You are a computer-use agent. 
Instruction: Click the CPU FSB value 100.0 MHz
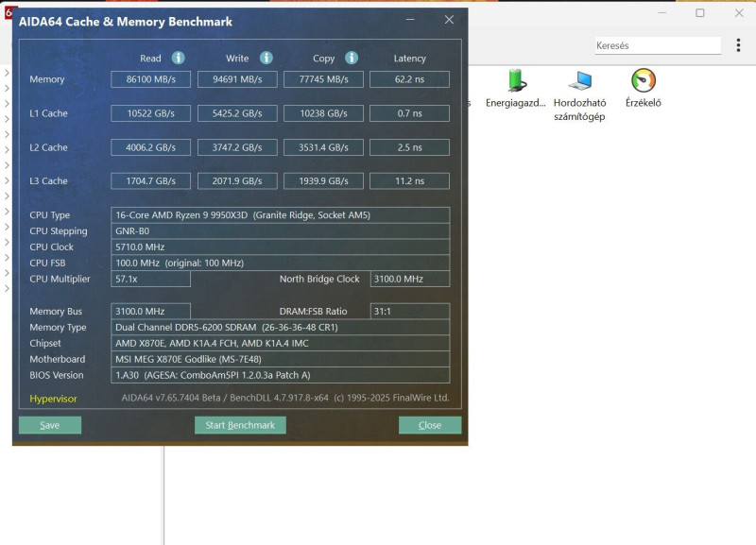tap(280, 263)
